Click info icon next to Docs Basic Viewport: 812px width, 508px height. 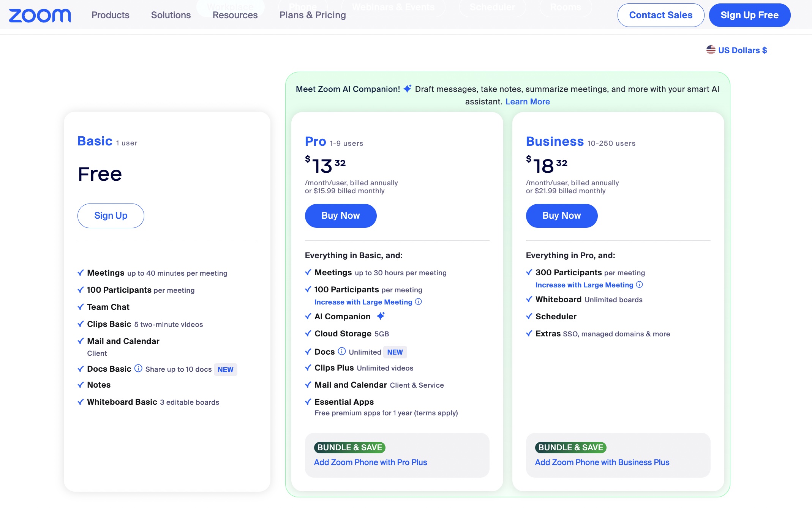pos(138,369)
